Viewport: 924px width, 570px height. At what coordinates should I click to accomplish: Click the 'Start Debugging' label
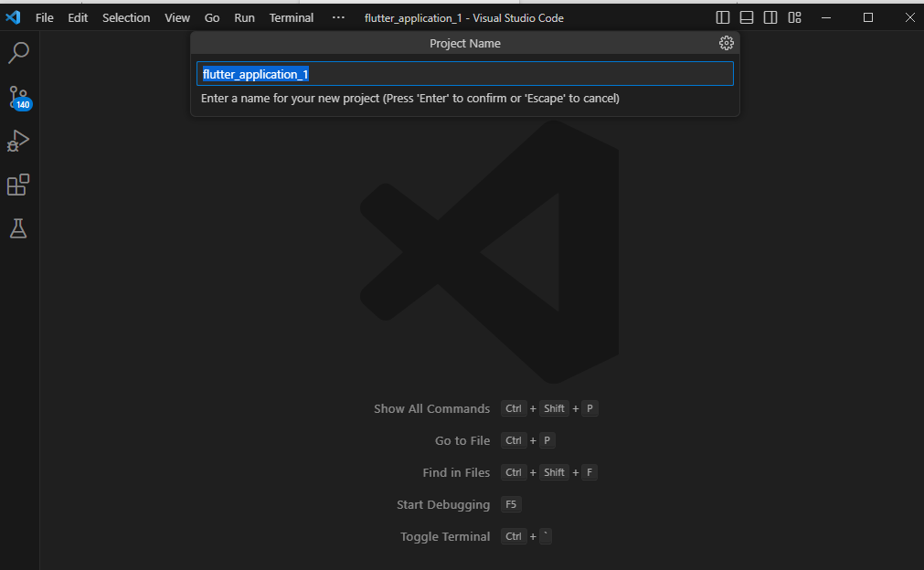(443, 504)
